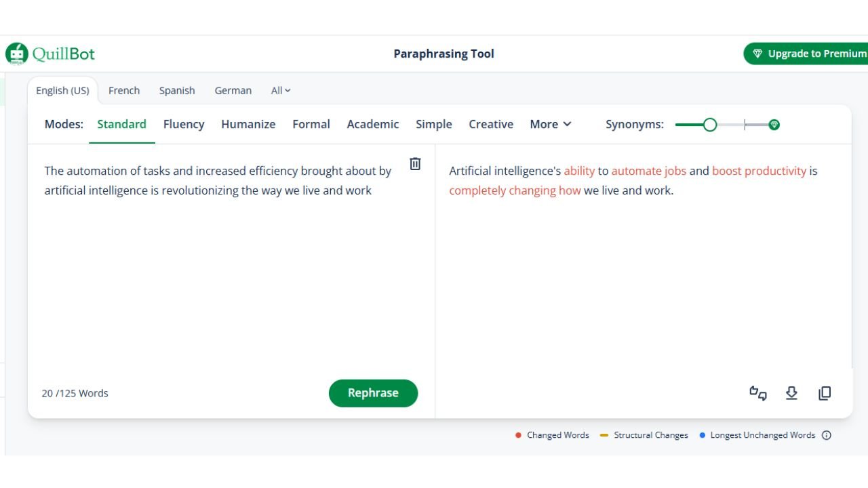The height and width of the screenshot is (488, 868).
Task: Delete input text with trash icon
Action: [415, 164]
